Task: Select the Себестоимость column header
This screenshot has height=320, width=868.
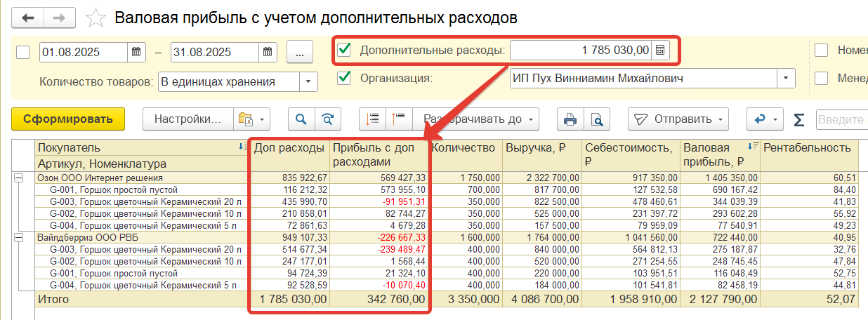Action: 631,155
